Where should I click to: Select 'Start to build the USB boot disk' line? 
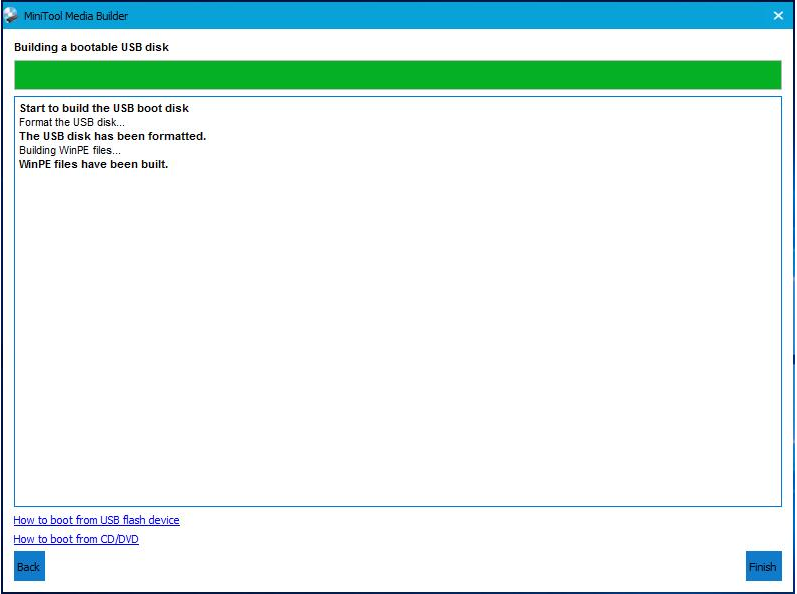click(104, 108)
